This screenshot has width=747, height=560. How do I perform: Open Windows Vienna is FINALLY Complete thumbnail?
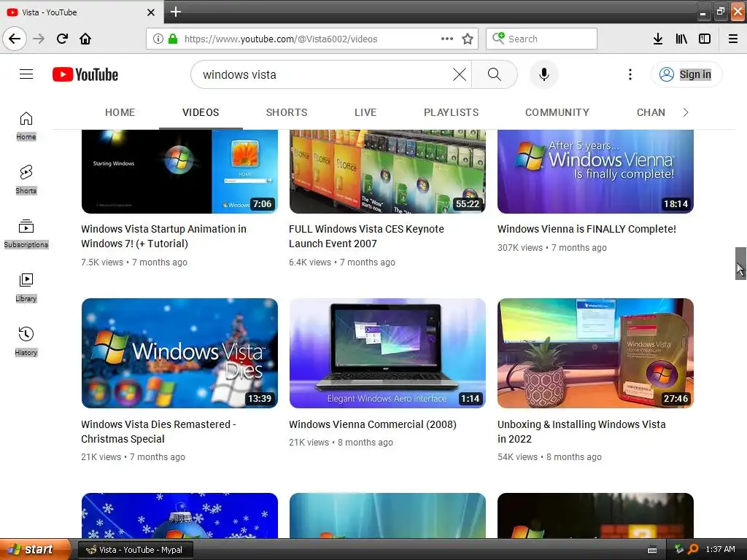[595, 171]
